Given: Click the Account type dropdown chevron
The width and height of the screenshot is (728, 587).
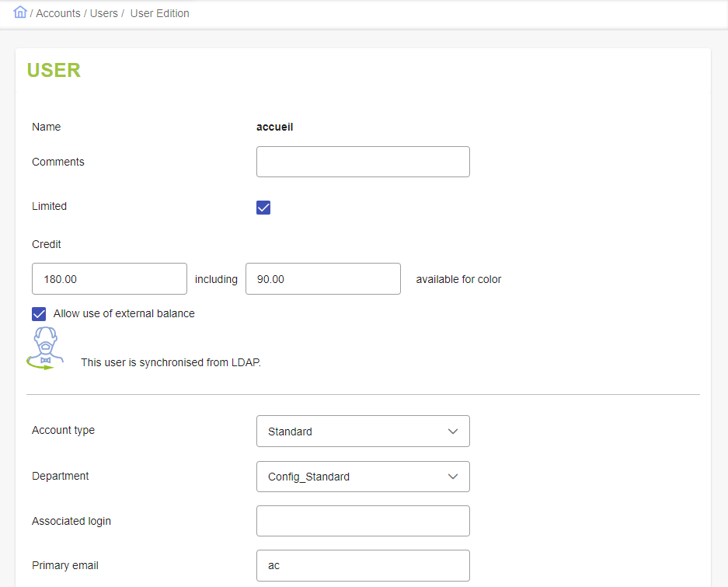Looking at the screenshot, I should [453, 432].
